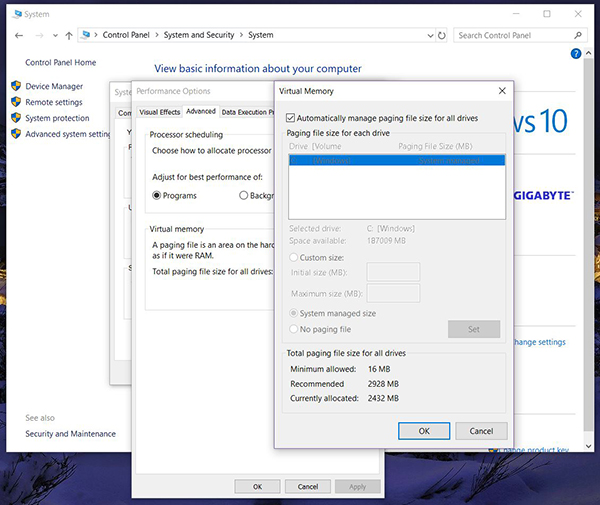The image size is (600, 505).
Task: Open System protection link
Action: click(x=57, y=118)
